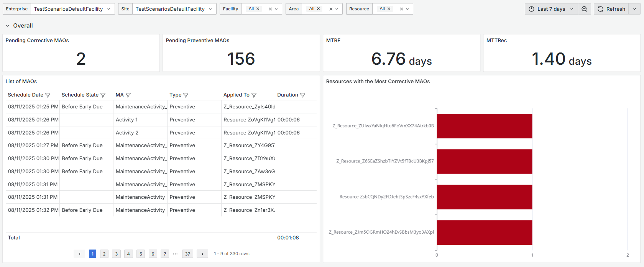Click the Schedule State column filter icon
644x267 pixels.
click(x=103, y=95)
